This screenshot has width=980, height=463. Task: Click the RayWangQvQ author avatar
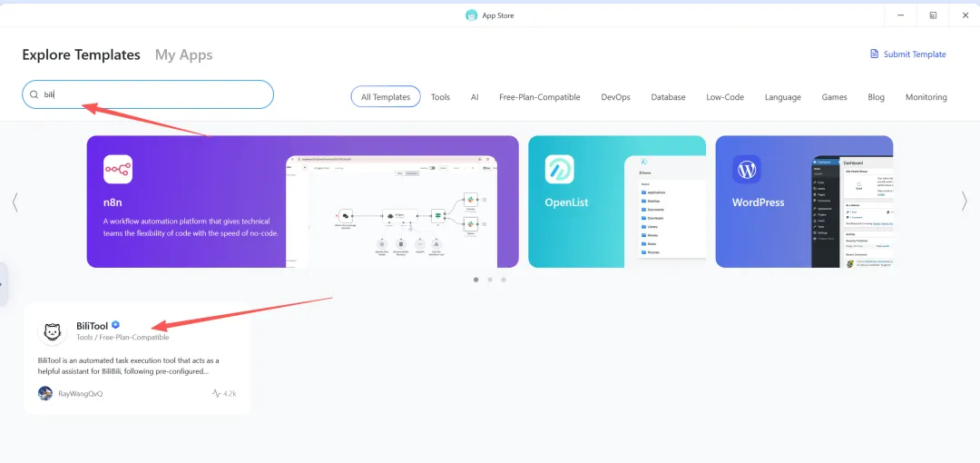pyautogui.click(x=45, y=394)
